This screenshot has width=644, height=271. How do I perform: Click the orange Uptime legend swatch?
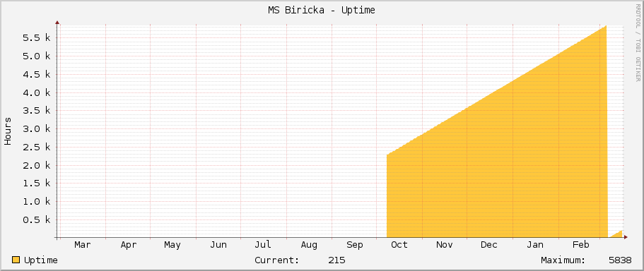point(16,260)
